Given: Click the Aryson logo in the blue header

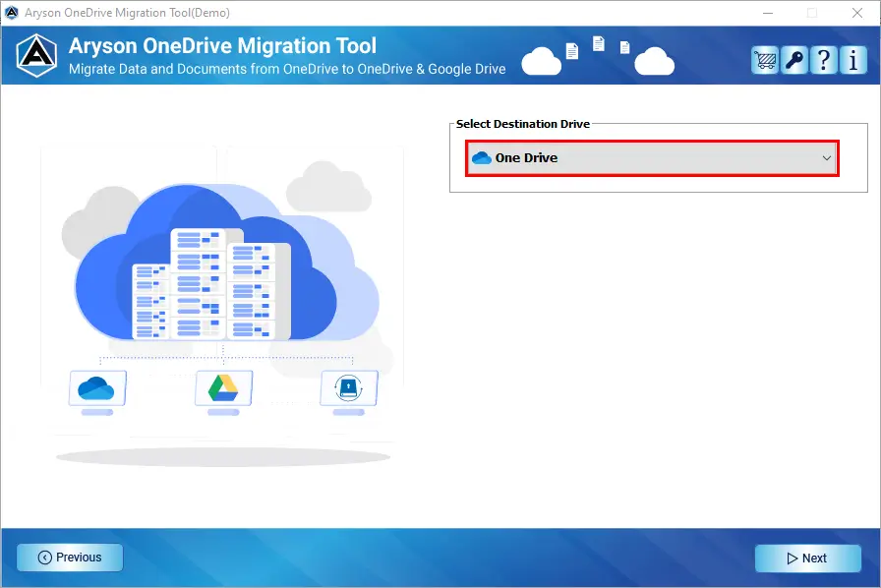Looking at the screenshot, I should tap(36, 56).
